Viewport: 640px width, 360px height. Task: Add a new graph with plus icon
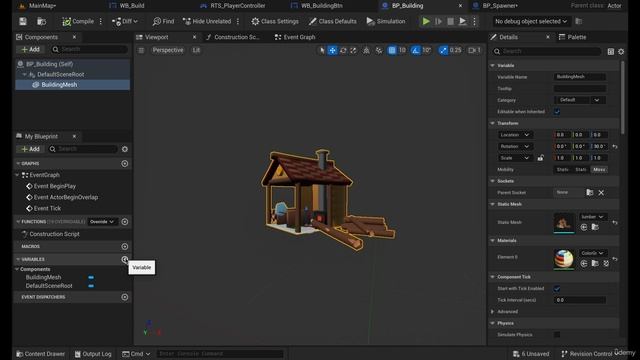tap(125, 164)
